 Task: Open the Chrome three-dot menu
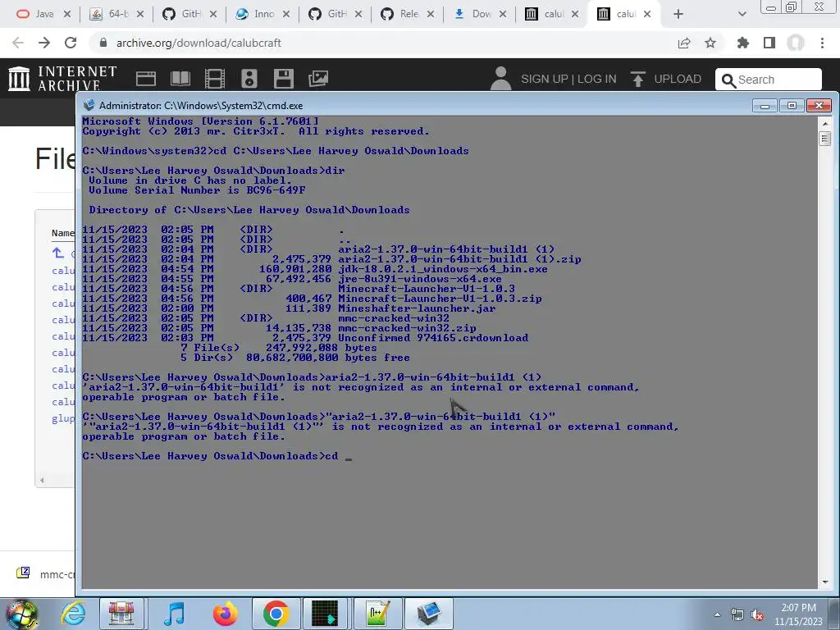(x=822, y=43)
